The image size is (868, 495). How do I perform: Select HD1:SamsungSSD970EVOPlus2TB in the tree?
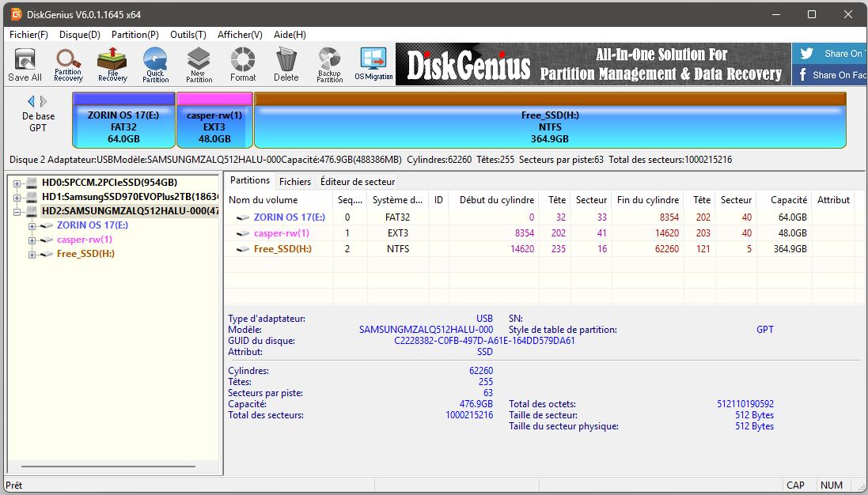130,197
